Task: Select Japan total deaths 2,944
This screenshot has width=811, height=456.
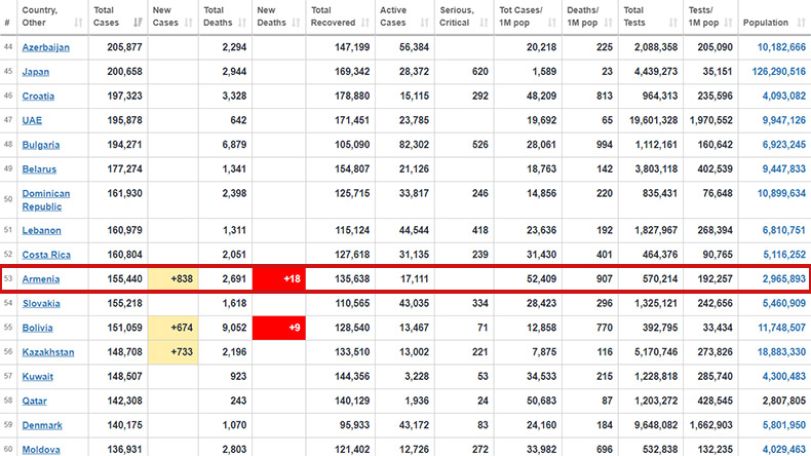Action: click(x=234, y=71)
